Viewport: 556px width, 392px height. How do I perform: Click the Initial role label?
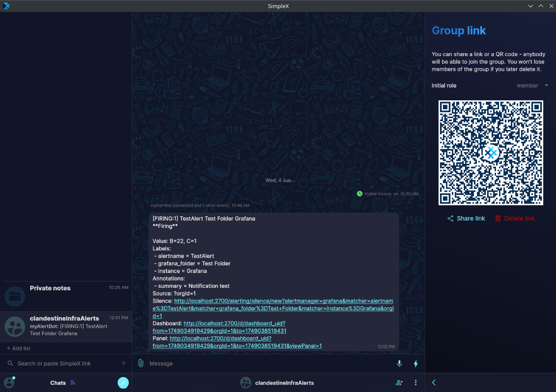pos(444,85)
